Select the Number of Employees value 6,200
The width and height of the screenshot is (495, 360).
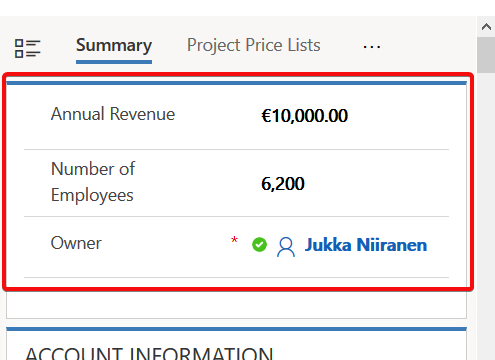283,184
